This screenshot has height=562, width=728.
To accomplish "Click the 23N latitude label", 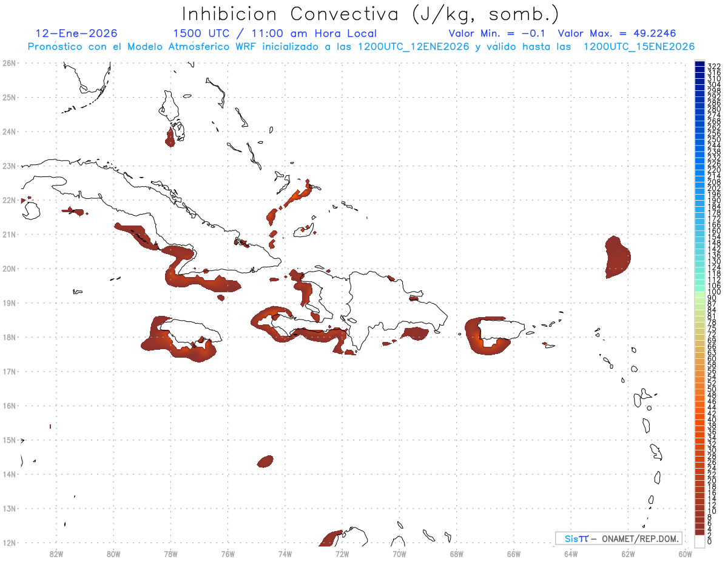I will (9, 166).
